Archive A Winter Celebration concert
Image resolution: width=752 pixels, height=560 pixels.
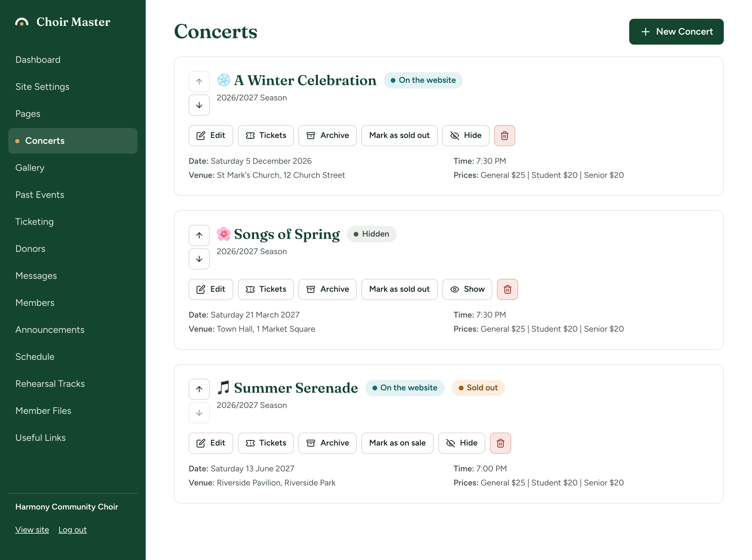[327, 136]
